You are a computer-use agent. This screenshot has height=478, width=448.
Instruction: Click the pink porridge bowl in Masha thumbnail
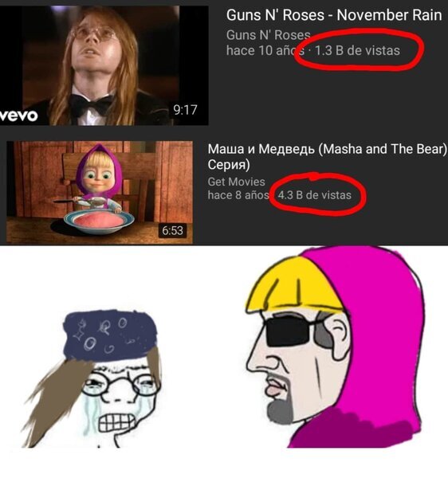(x=99, y=221)
